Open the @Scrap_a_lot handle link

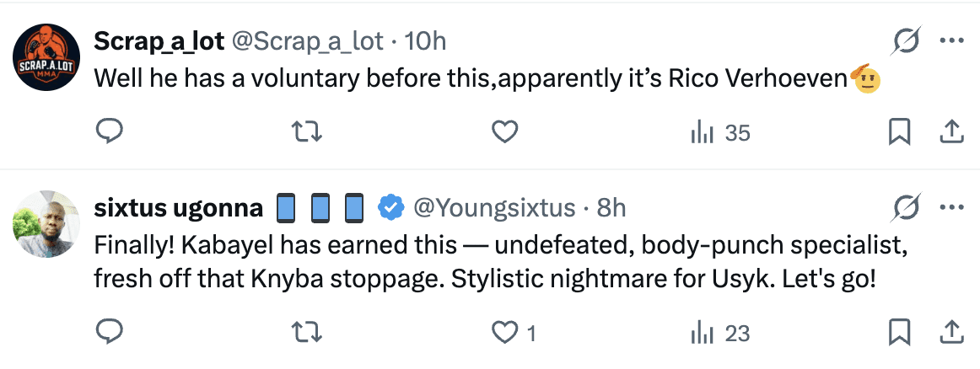pos(308,41)
